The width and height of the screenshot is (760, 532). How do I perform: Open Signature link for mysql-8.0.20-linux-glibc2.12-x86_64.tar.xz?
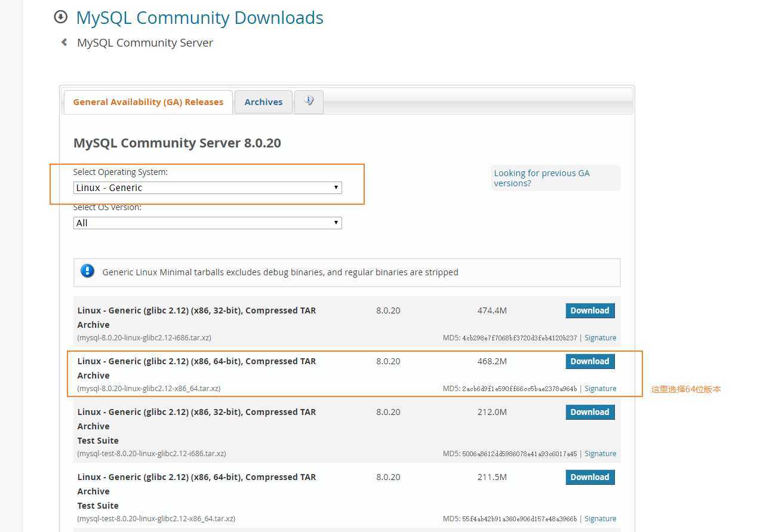(600, 389)
